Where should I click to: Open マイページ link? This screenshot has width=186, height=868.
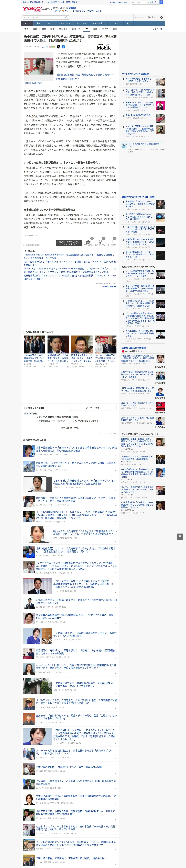(139, 18)
